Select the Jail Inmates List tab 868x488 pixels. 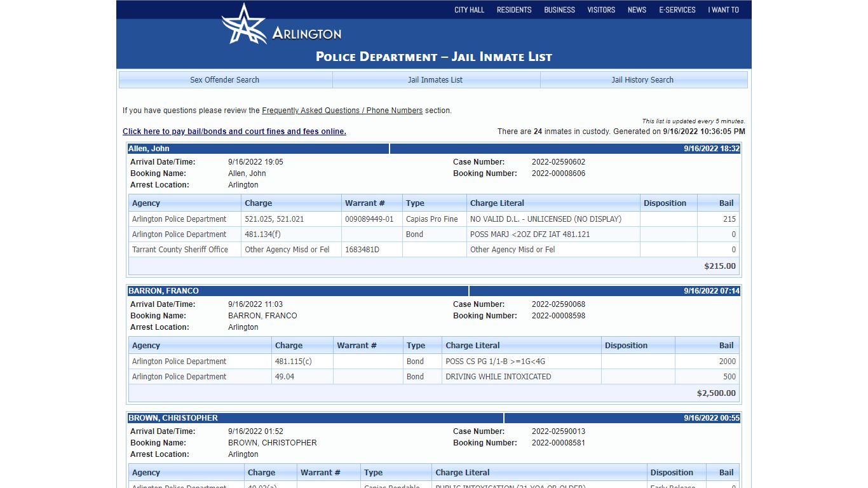[x=435, y=80]
